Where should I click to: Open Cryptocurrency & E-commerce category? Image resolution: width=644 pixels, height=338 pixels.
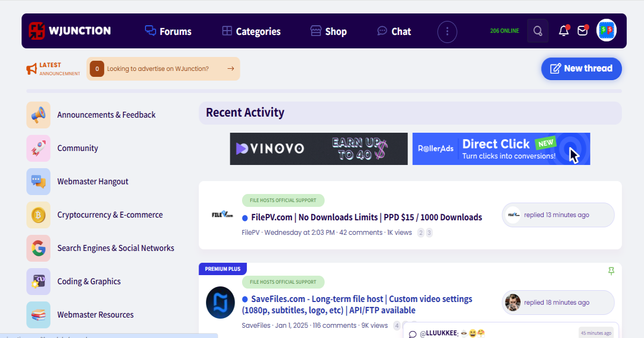pyautogui.click(x=110, y=215)
